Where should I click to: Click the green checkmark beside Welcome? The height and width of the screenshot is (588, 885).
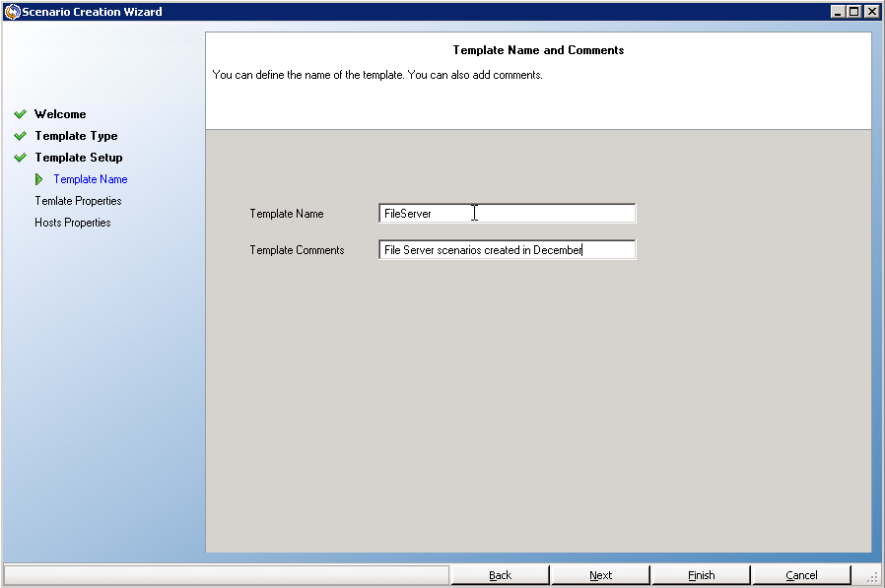(21, 114)
